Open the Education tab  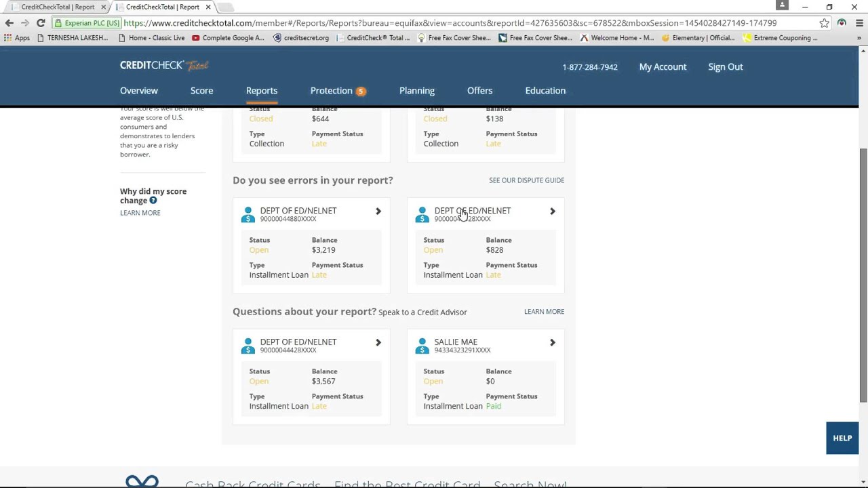click(545, 91)
